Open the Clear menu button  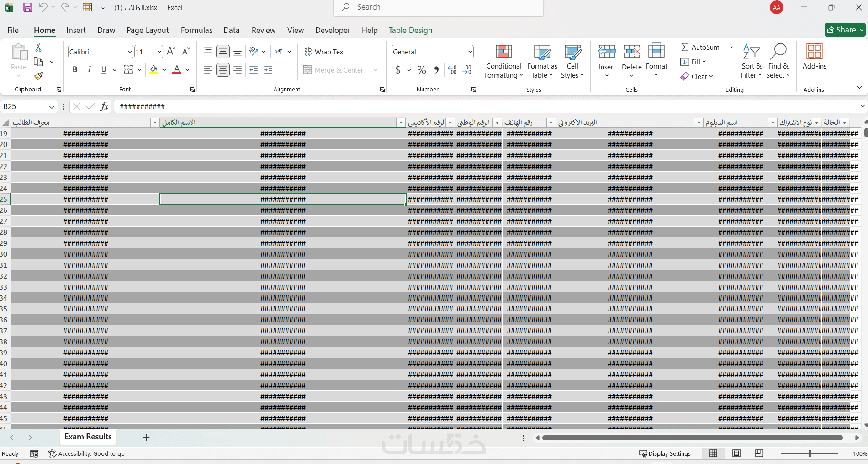[697, 77]
